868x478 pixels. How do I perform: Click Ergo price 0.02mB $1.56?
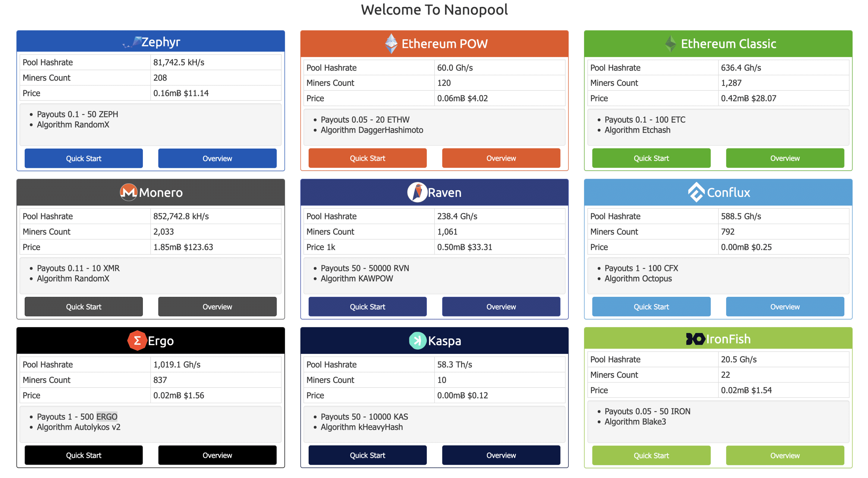click(x=179, y=395)
